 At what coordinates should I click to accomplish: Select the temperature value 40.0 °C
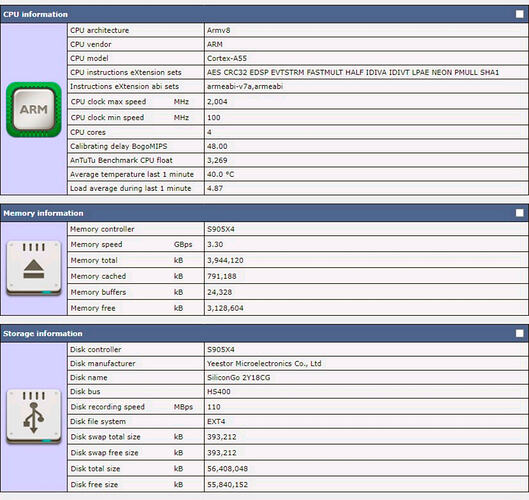[x=220, y=174]
